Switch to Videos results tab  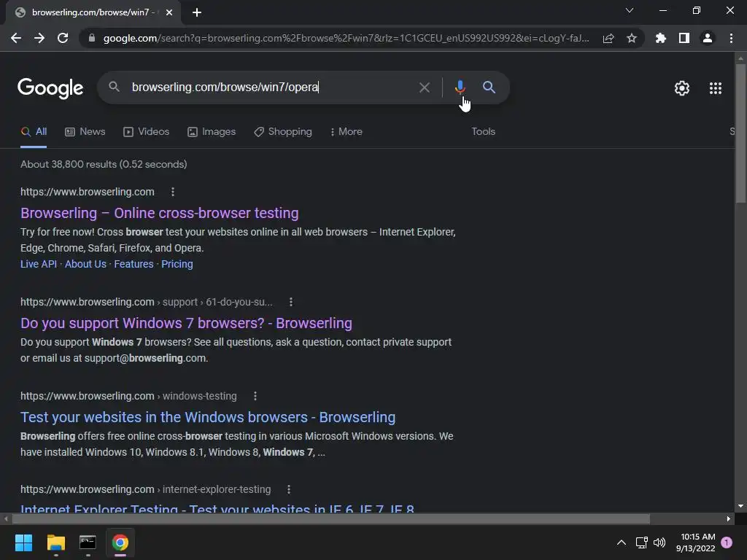point(146,132)
